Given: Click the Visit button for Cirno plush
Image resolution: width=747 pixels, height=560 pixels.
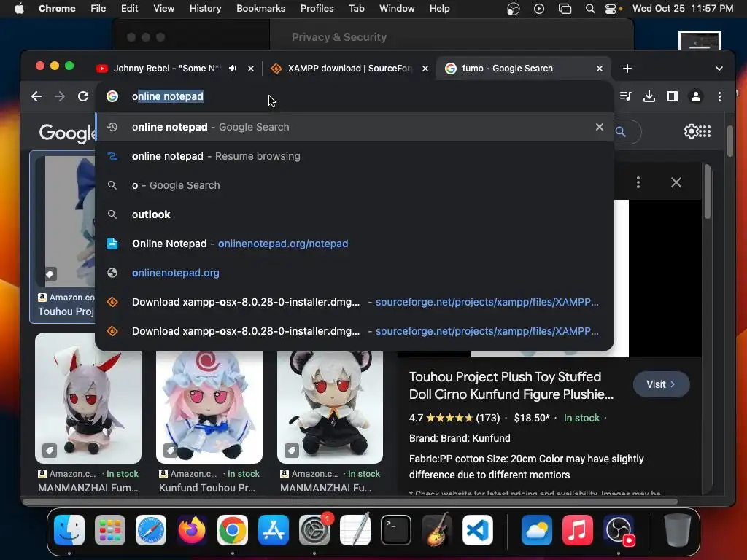Looking at the screenshot, I should (661, 384).
